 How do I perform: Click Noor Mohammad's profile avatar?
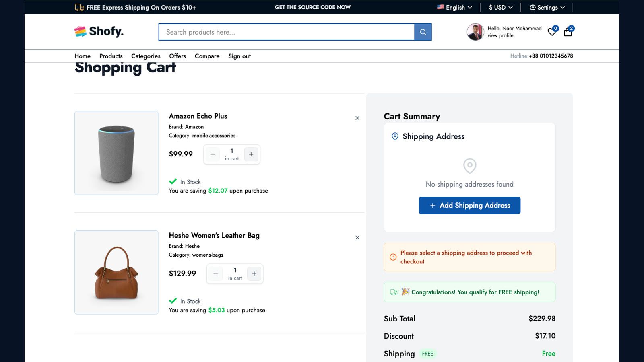pos(475,32)
